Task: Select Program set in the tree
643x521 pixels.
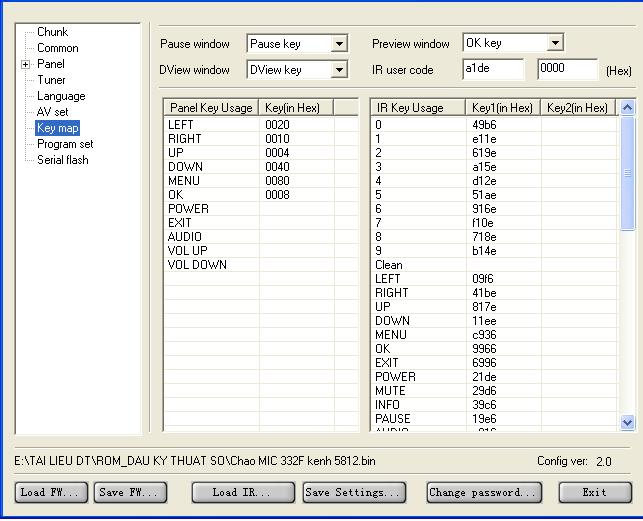Action: click(x=65, y=144)
